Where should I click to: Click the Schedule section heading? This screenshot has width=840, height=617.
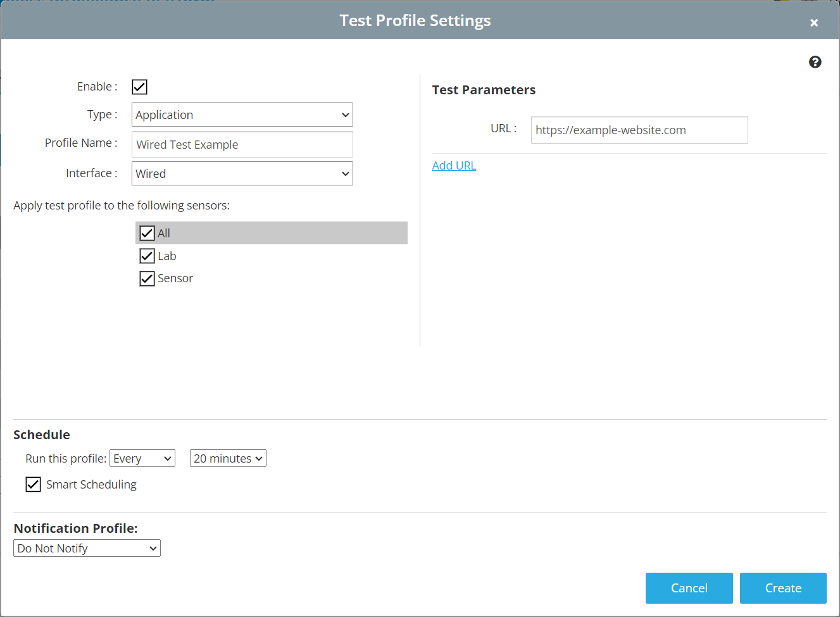42,435
